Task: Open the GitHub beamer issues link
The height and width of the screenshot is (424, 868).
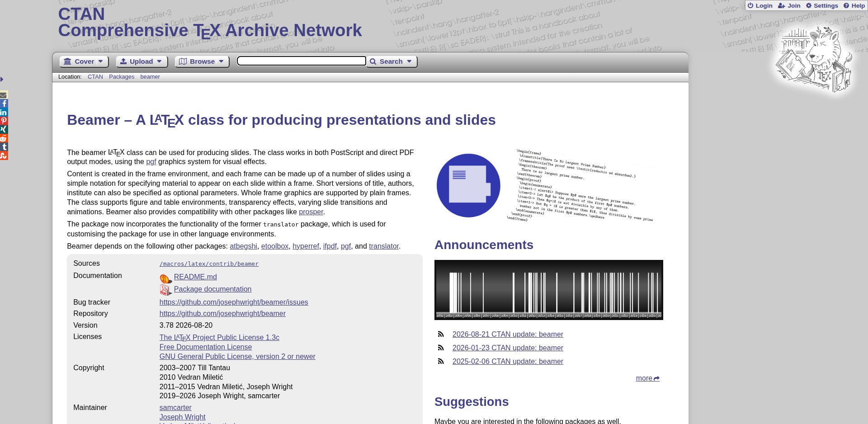Action: (x=234, y=302)
